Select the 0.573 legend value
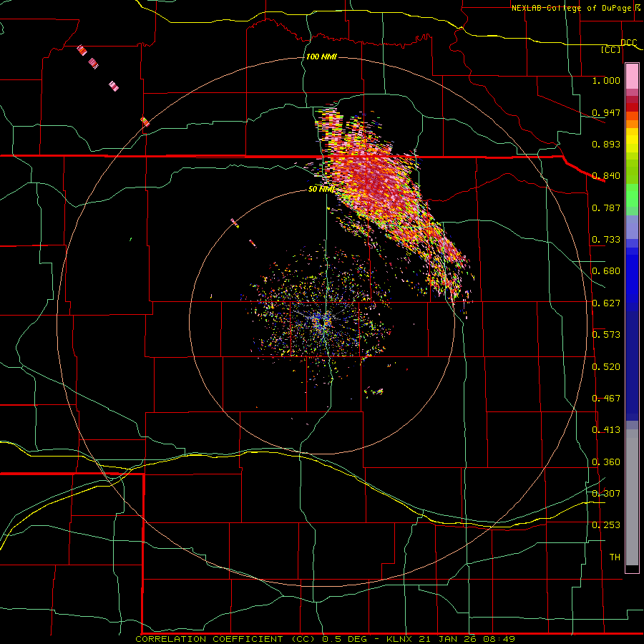The height and width of the screenshot is (644, 644). click(606, 335)
